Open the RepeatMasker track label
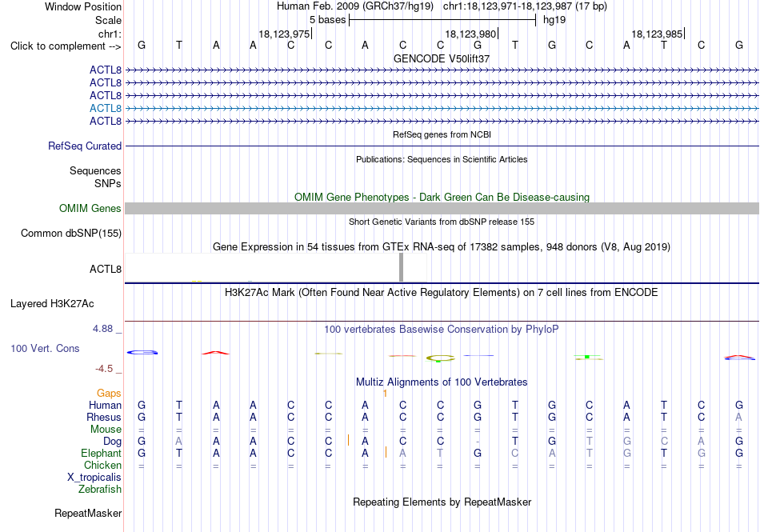This screenshot has width=760, height=532. [88, 513]
